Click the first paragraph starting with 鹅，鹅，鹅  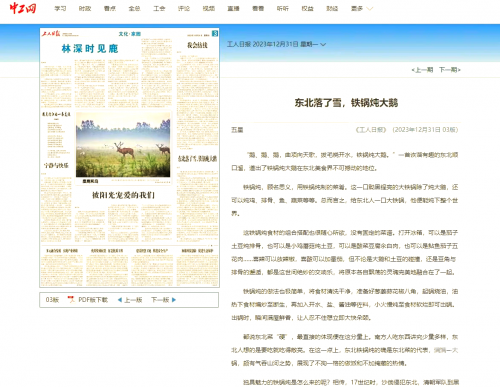pos(345,161)
